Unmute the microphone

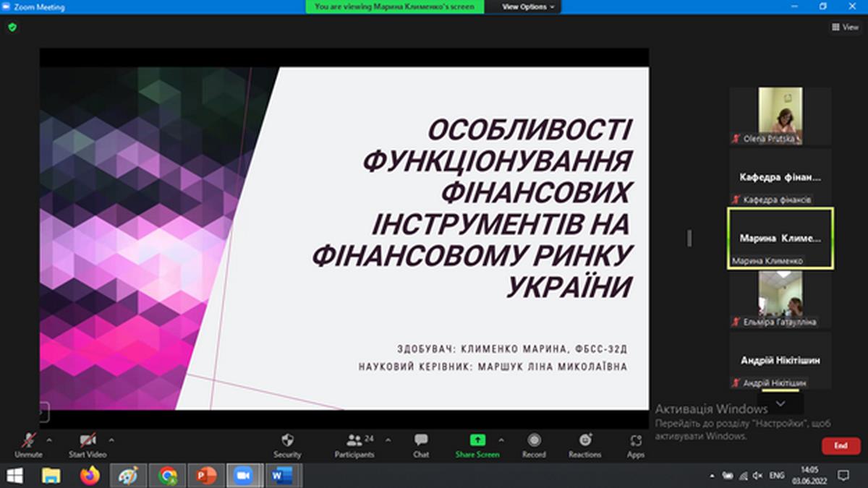point(29,440)
